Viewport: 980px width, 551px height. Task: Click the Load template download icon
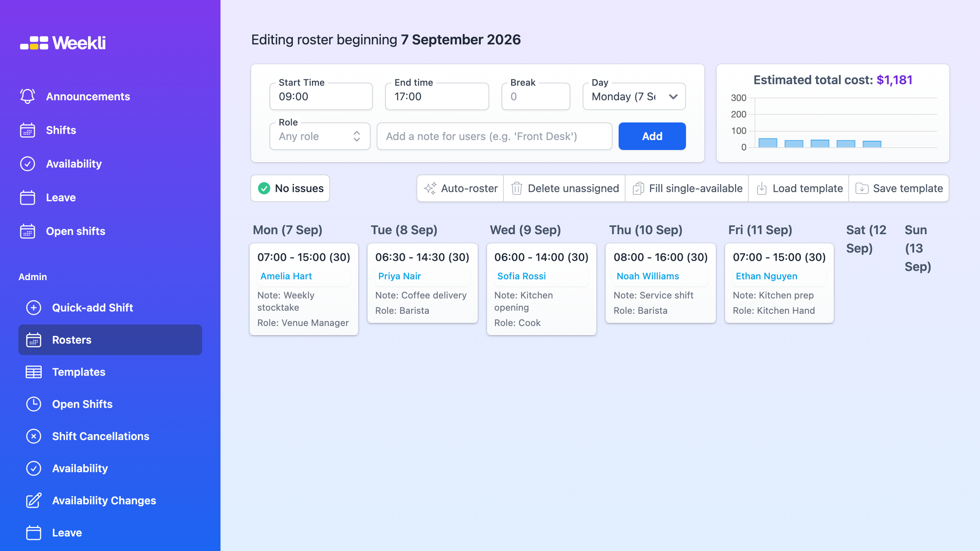[762, 188]
